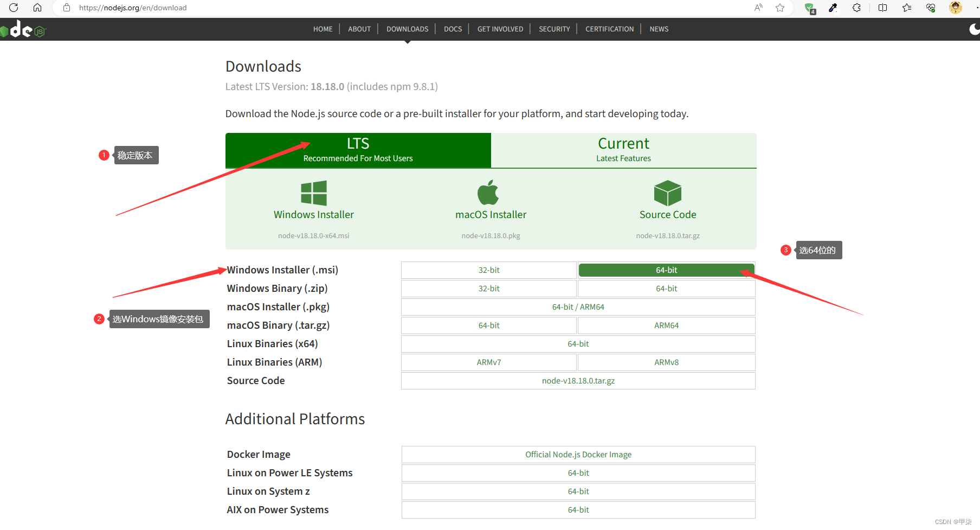
Task: Click the Windows logo installer icon
Action: point(314,193)
